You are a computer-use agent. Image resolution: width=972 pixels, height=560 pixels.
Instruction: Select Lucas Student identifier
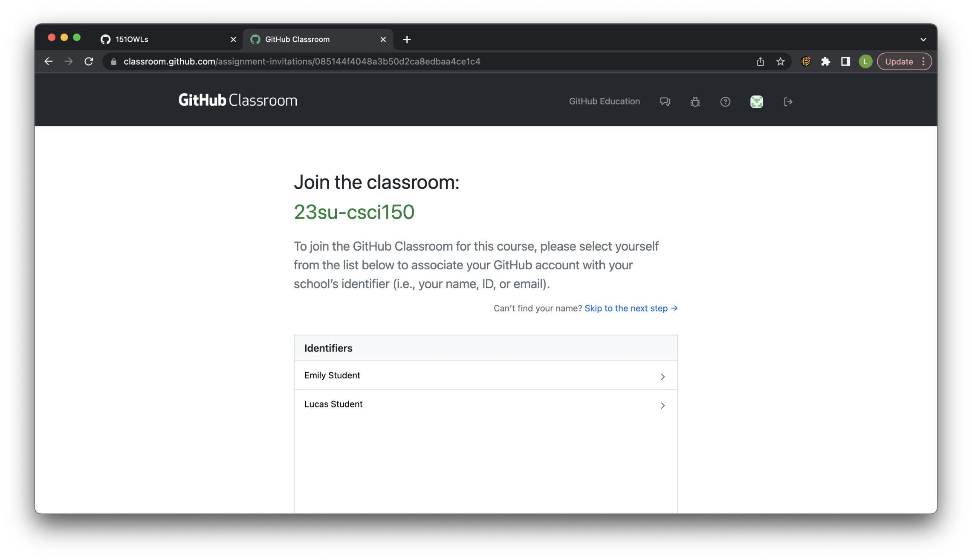(x=486, y=404)
